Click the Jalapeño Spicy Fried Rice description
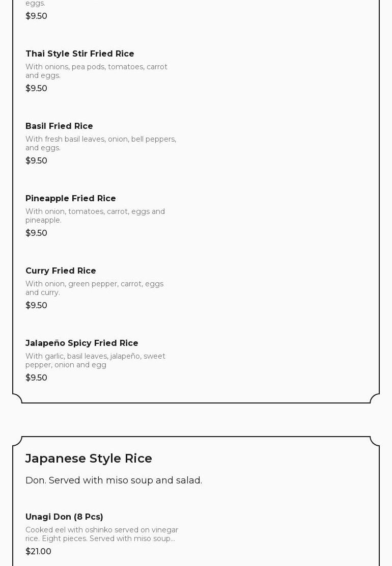The height and width of the screenshot is (566, 392). 95,360
